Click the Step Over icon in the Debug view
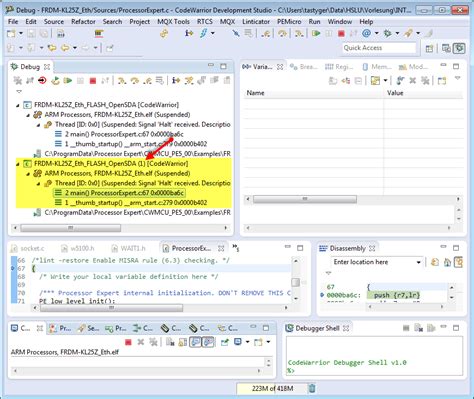474x399 pixels. 135,81
